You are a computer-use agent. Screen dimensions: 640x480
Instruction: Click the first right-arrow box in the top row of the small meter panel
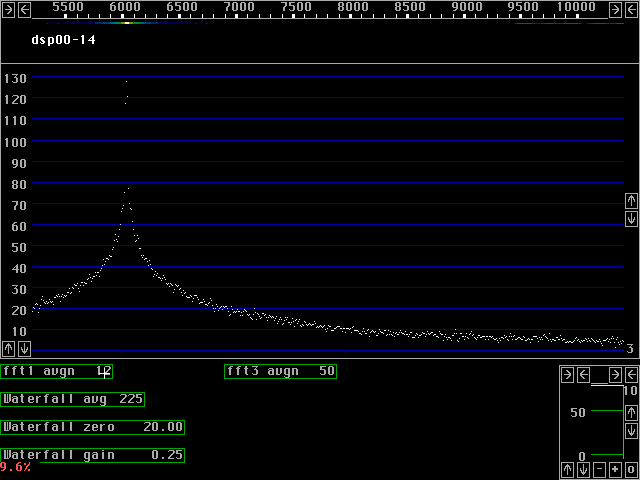(567, 374)
